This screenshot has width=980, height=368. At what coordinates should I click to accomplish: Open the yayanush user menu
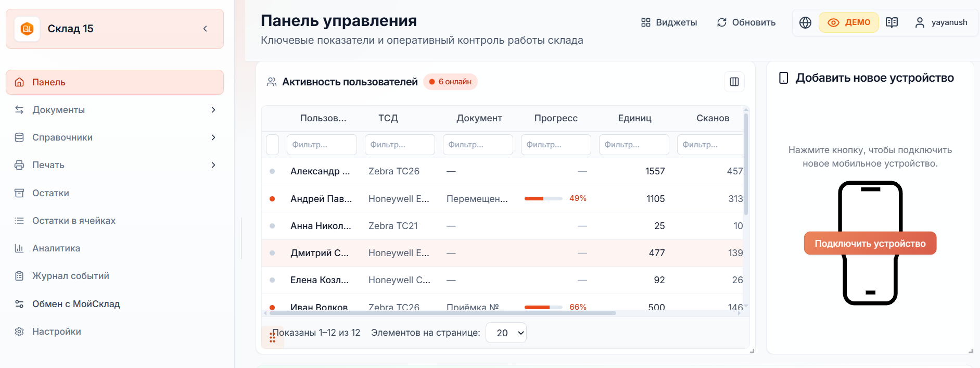point(941,22)
